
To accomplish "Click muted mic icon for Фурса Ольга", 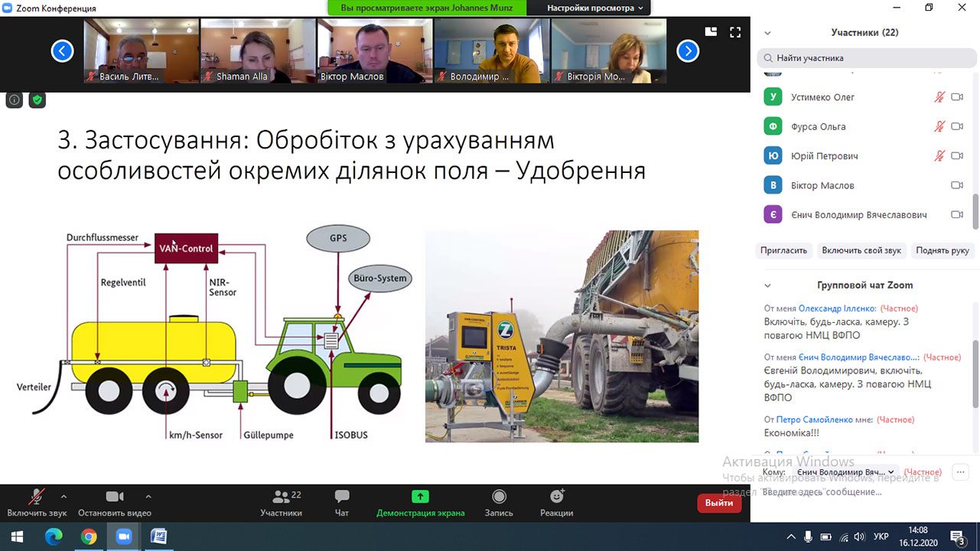I will point(939,126).
